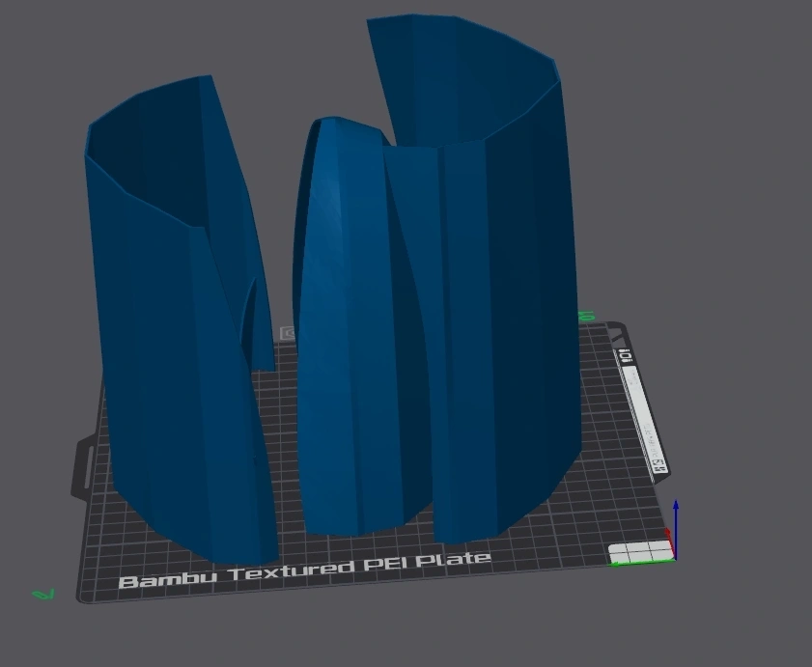The height and width of the screenshot is (667, 812).
Task: Click the green Y-axis line at origin
Action: point(642,562)
